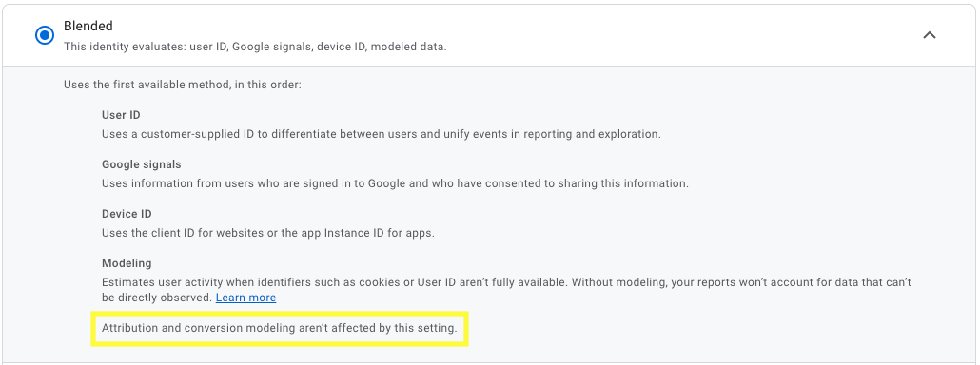Click the Google signals heading

pyautogui.click(x=141, y=164)
